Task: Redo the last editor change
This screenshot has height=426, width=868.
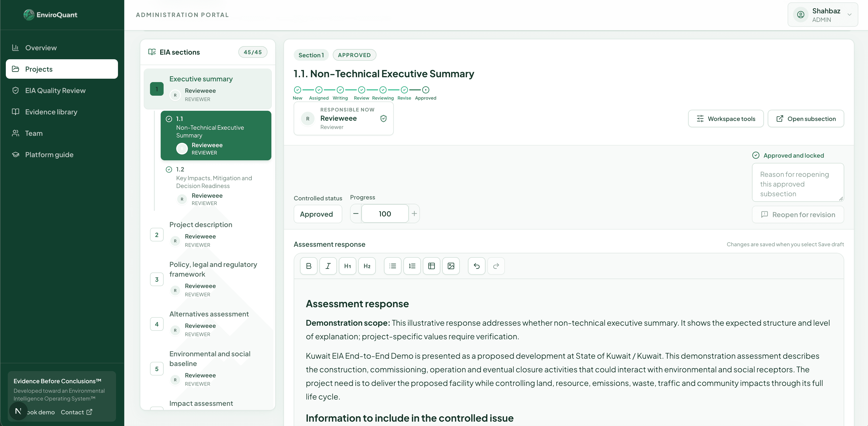Action: (496, 266)
